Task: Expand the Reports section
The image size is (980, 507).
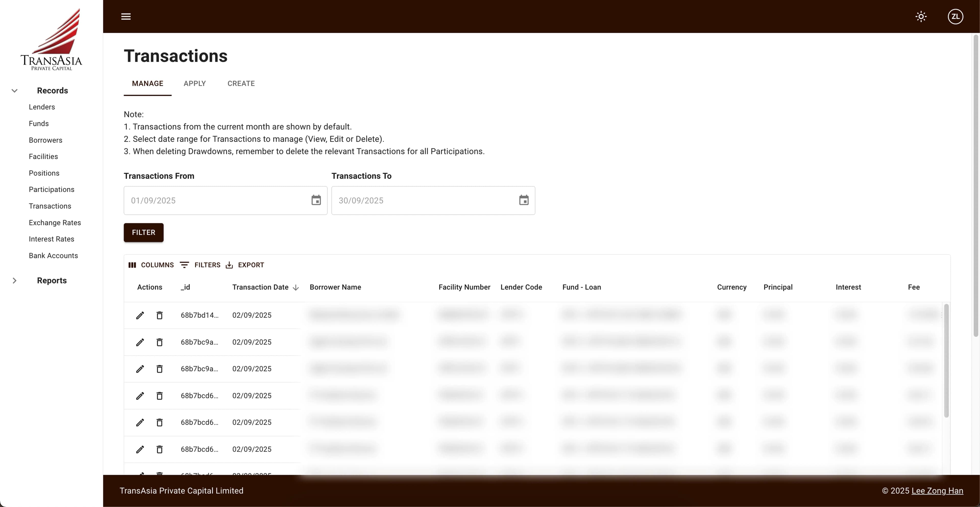Action: 15,280
